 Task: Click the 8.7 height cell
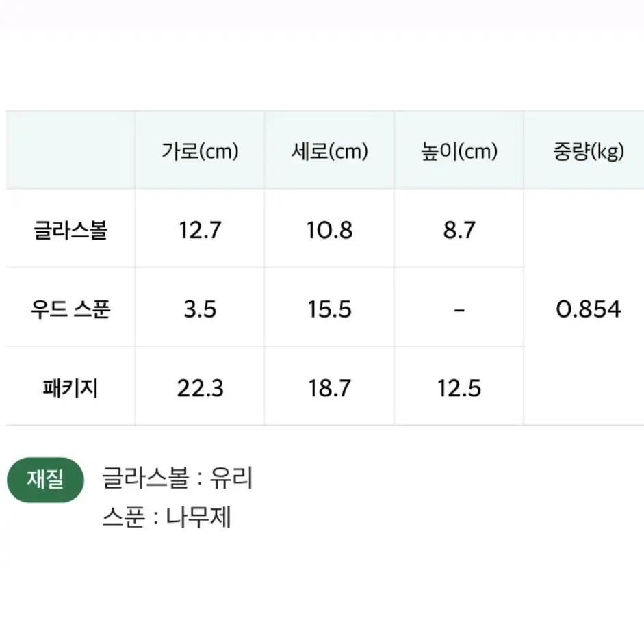click(459, 230)
